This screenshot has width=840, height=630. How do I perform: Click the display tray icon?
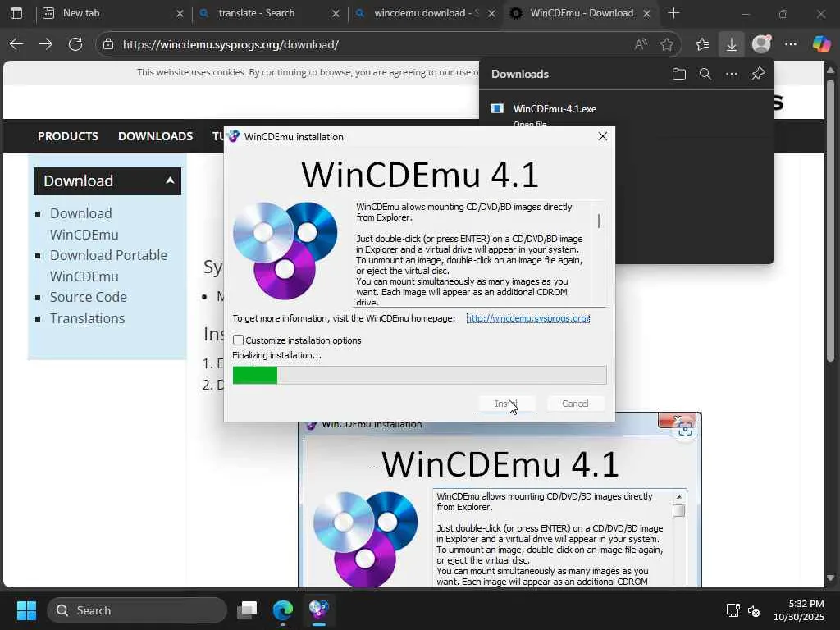(733, 610)
